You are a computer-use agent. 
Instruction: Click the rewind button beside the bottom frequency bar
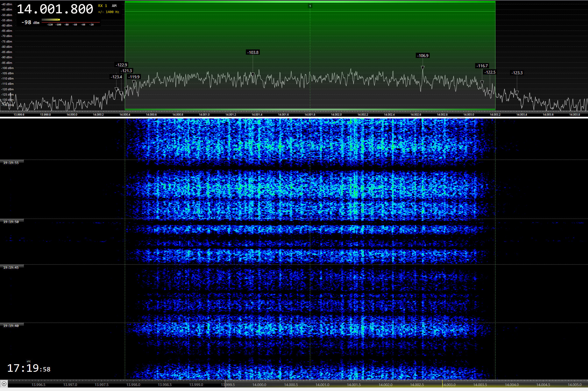(x=4, y=384)
